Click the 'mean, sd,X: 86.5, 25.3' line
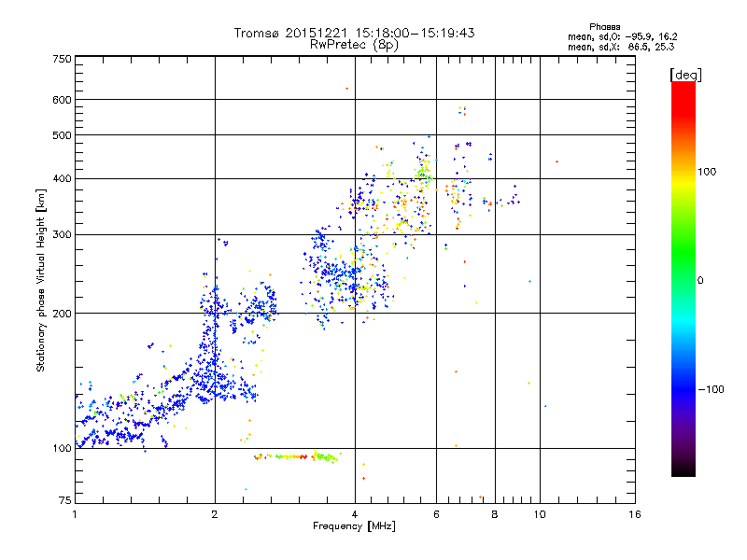 coord(621,47)
